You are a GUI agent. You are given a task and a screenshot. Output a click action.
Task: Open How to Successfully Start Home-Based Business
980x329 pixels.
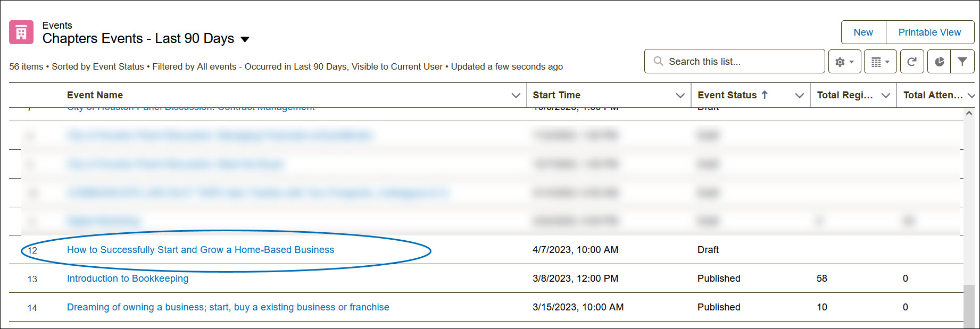(201, 250)
